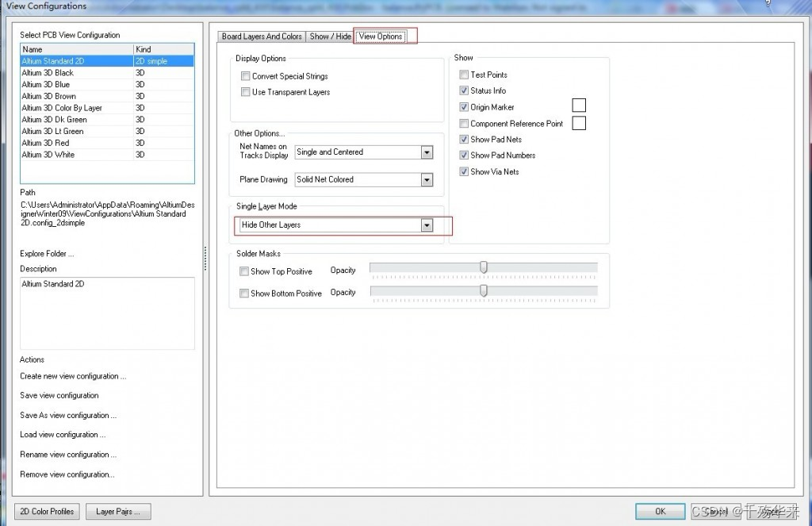The height and width of the screenshot is (526, 812).
Task: Disable Show Via Nets checkbox
Action: pos(464,171)
